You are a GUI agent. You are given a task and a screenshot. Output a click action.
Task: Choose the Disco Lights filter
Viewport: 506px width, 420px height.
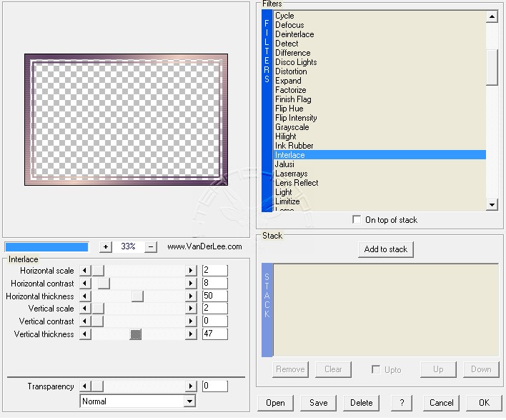(x=296, y=62)
